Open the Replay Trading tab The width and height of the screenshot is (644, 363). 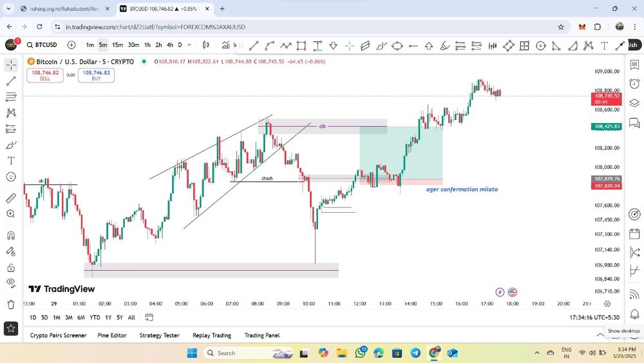[x=212, y=335]
